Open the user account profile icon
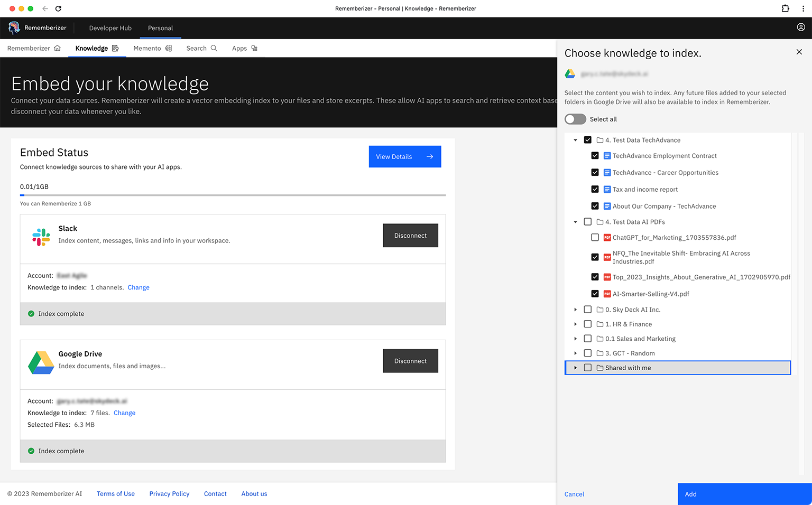The image size is (812, 505). [801, 27]
